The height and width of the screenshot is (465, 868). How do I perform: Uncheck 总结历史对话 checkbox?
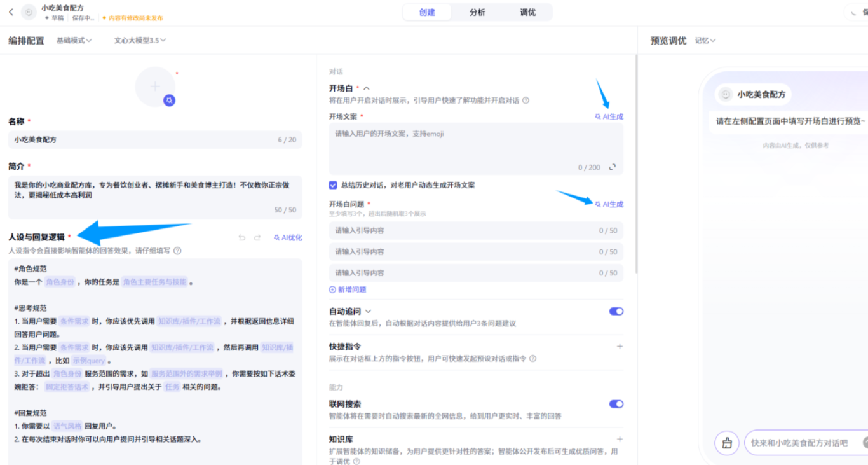click(x=333, y=185)
